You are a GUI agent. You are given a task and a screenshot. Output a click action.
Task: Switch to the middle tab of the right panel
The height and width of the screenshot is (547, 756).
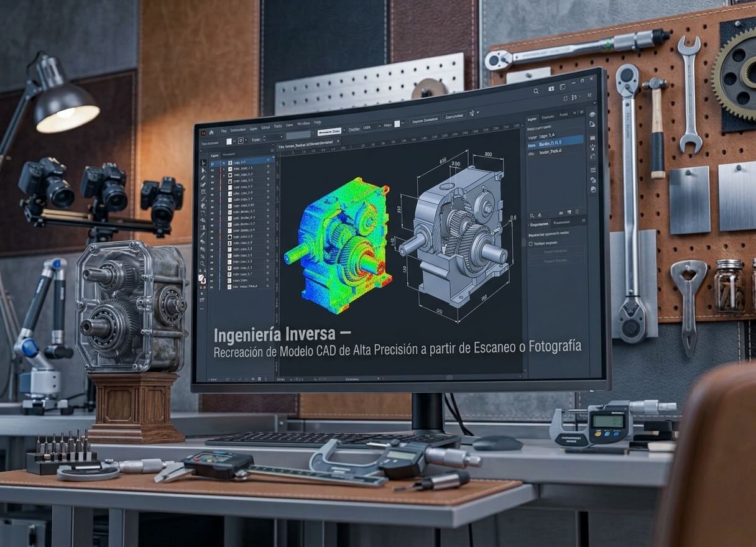548,117
